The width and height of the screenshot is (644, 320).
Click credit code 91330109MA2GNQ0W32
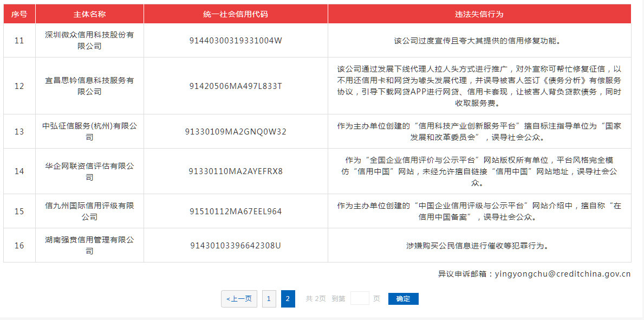[x=236, y=131]
